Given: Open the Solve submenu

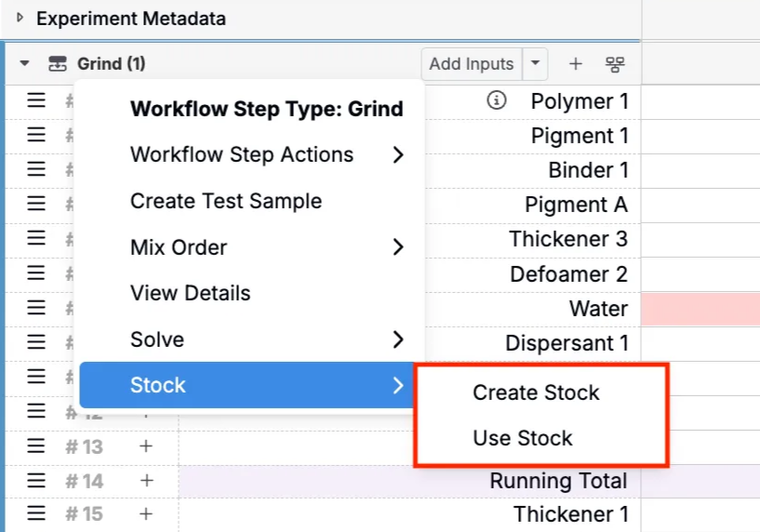Looking at the screenshot, I should pyautogui.click(x=266, y=339).
